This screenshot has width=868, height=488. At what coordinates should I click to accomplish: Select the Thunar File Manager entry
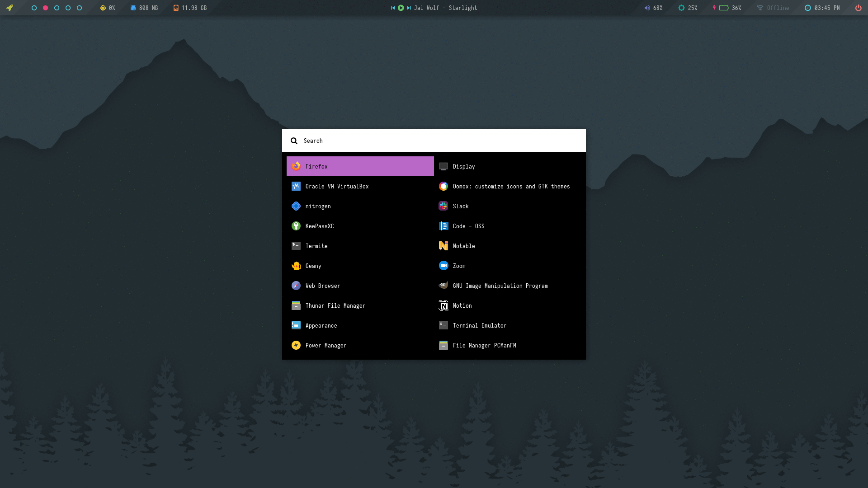coord(335,306)
